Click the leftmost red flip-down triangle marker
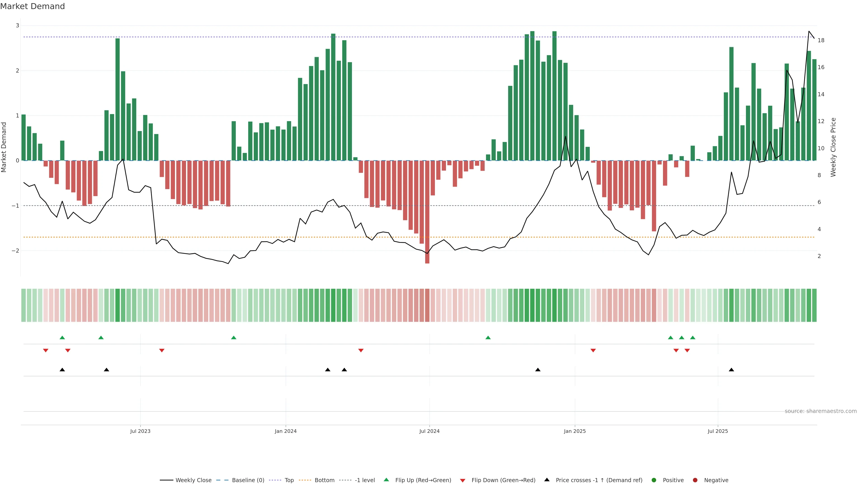Viewport: 868px width, 488px height. click(x=45, y=351)
